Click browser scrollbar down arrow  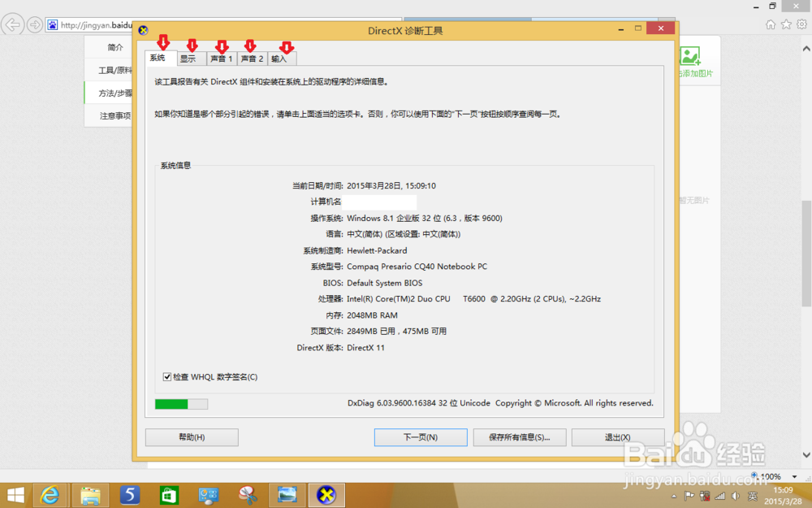(806, 454)
